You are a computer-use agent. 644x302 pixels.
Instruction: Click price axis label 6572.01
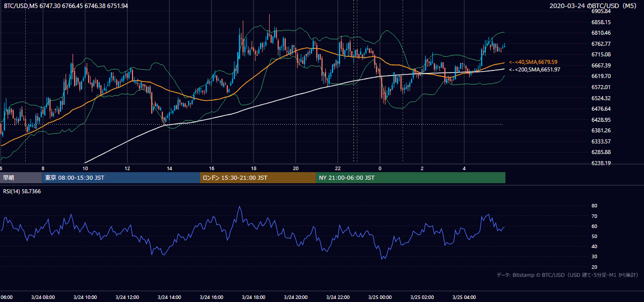tap(601, 87)
